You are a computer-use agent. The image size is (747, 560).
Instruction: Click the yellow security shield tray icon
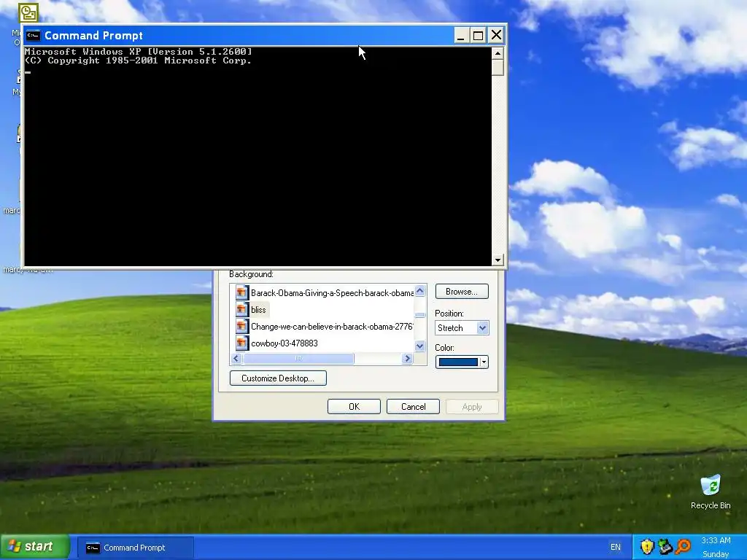[647, 547]
